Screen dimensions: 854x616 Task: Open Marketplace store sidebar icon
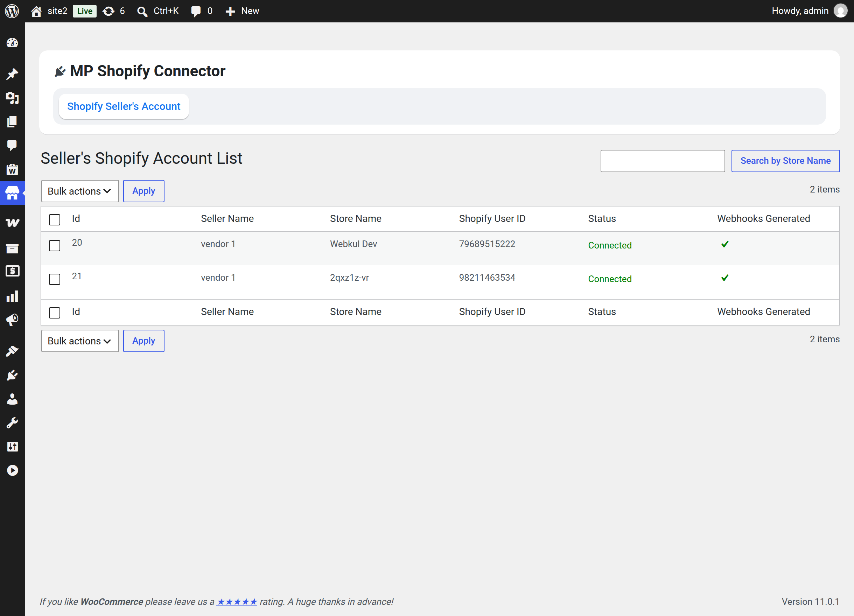point(13,193)
